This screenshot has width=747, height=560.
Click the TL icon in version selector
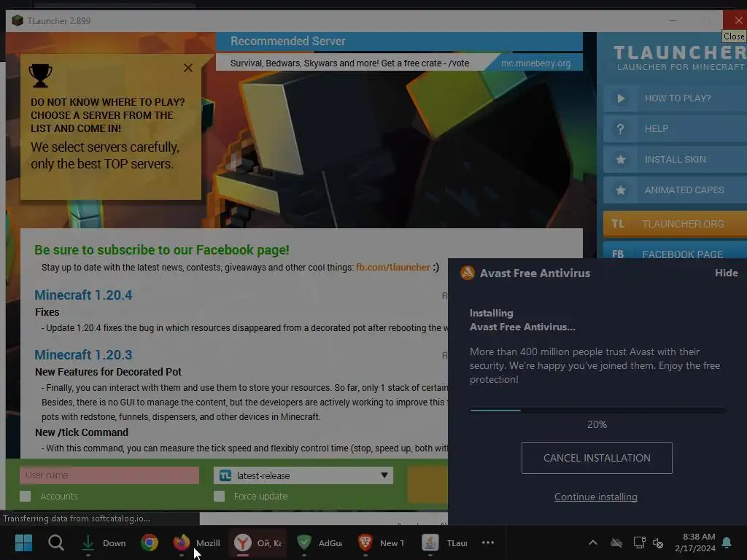click(225, 475)
